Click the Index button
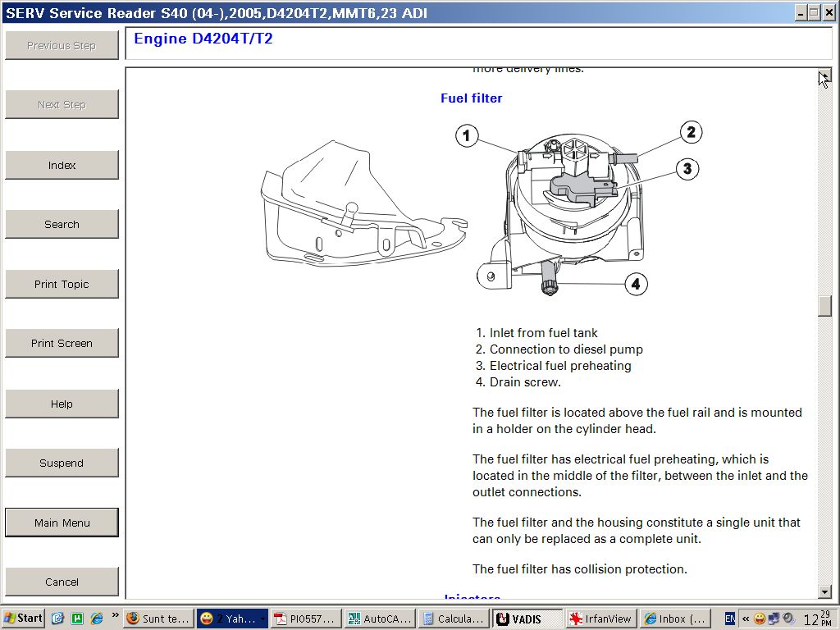This screenshot has width=840, height=630. [62, 165]
